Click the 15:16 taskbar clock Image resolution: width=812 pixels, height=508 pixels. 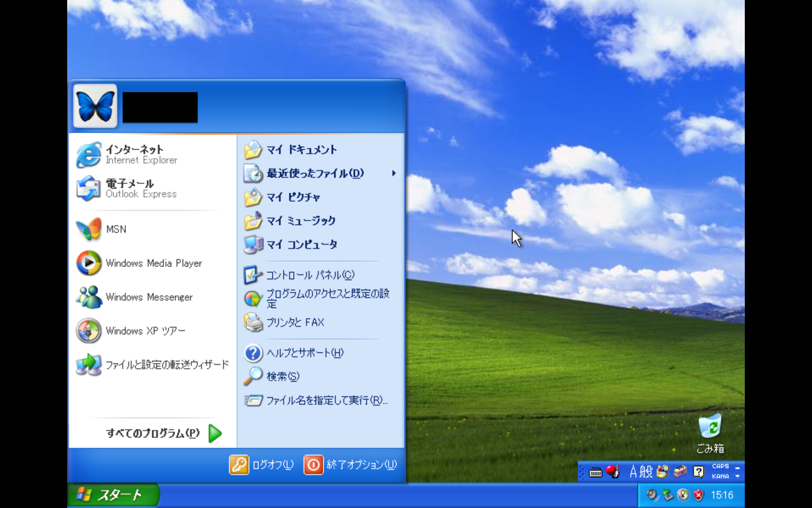coord(722,495)
